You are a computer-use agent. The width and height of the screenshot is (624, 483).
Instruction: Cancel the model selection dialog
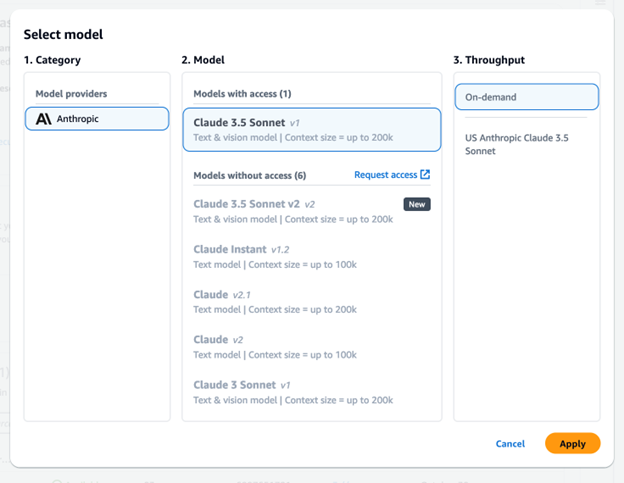tap(510, 443)
